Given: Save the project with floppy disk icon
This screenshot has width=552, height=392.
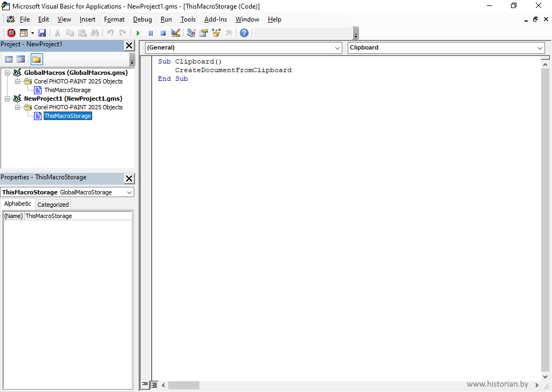Looking at the screenshot, I should [x=42, y=33].
